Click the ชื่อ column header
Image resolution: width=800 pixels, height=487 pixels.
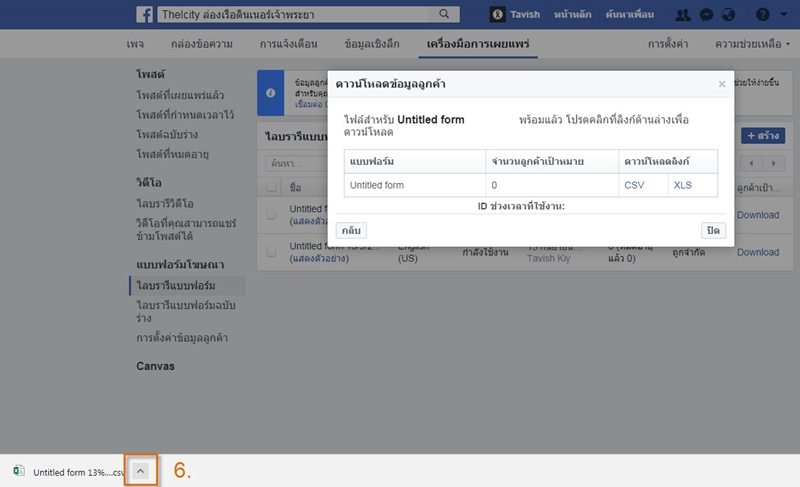295,187
